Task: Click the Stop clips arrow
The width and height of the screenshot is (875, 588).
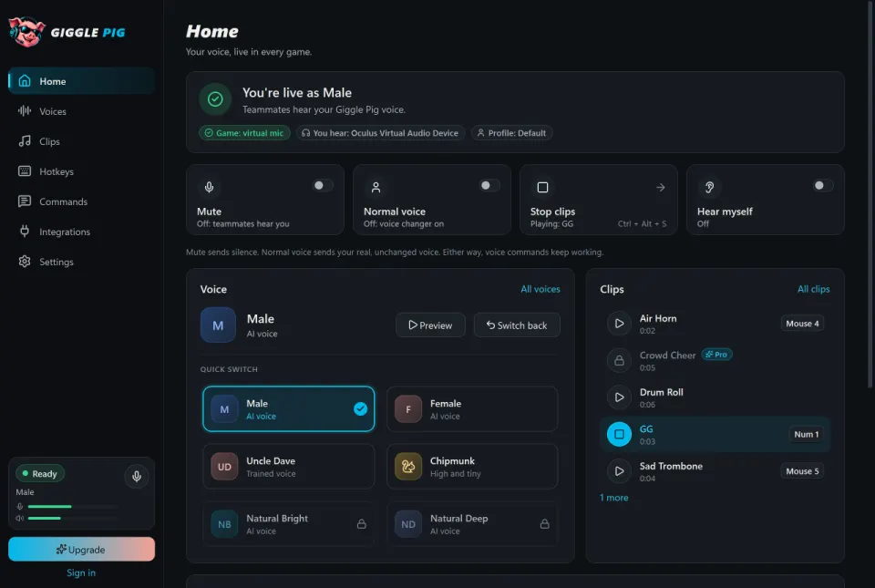Action: [x=660, y=188]
